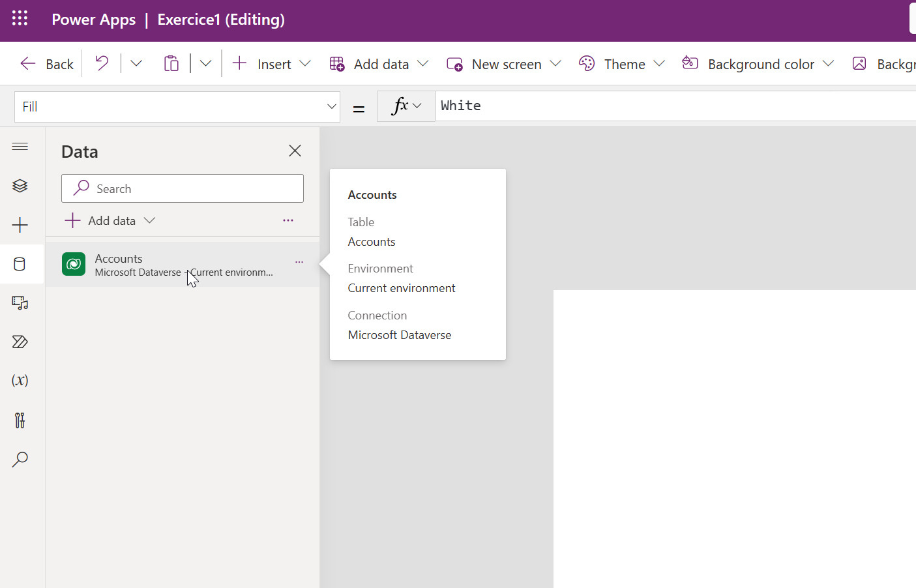Click the Power Apps header label

94,20
